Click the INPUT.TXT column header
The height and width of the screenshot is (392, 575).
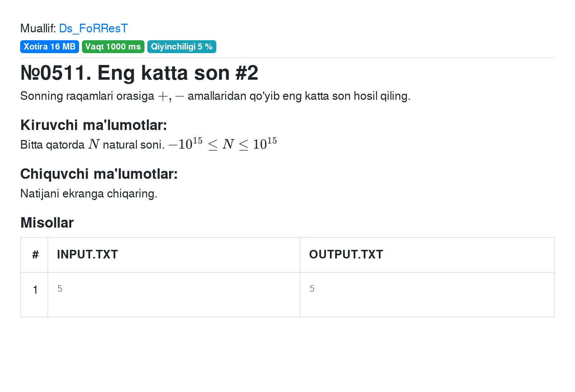click(x=174, y=255)
